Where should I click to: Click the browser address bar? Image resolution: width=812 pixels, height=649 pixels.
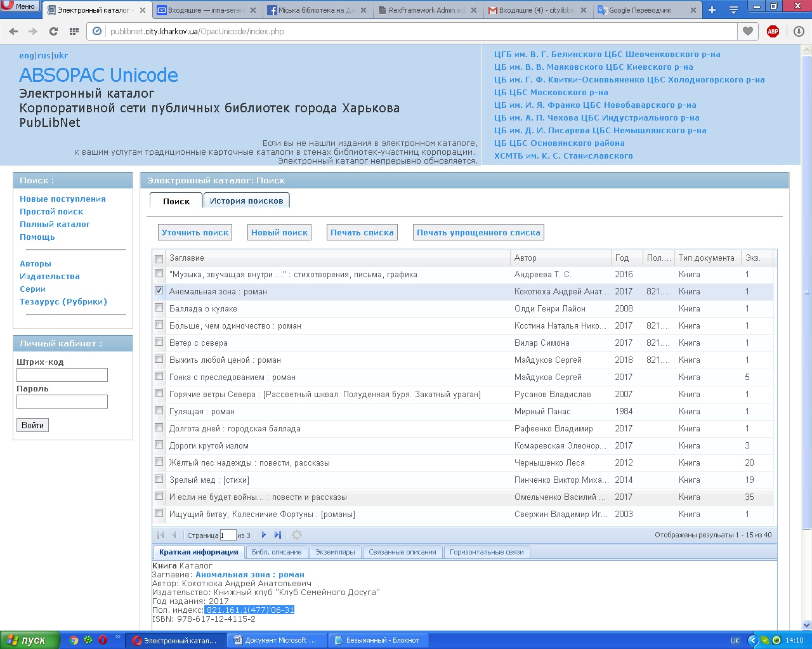(412, 31)
